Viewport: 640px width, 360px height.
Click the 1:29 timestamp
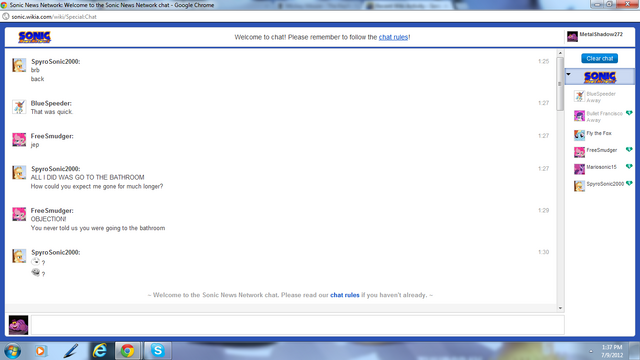(543, 210)
